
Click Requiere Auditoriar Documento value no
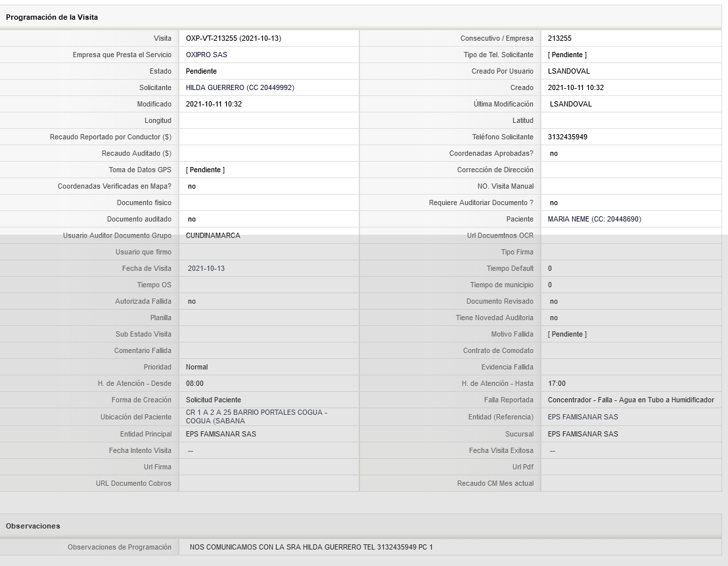553,203
